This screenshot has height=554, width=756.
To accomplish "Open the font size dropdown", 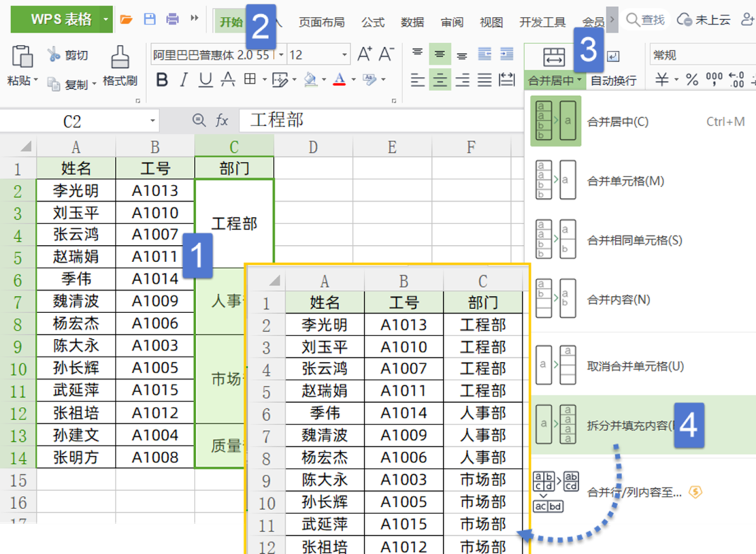I will (x=344, y=55).
